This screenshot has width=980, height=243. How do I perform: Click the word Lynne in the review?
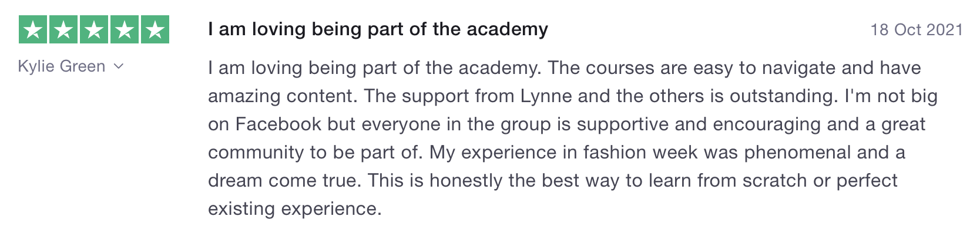[x=546, y=96]
